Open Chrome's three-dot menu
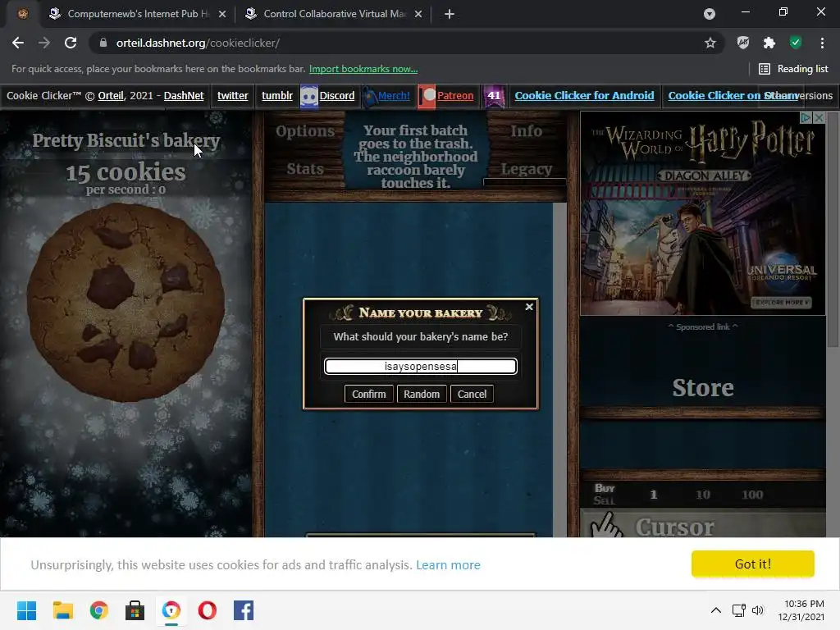 tap(822, 43)
